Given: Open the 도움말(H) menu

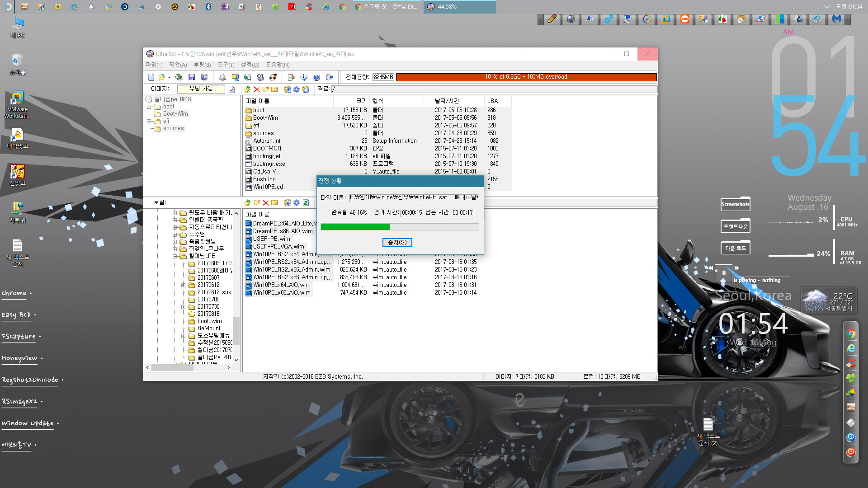Looking at the screenshot, I should click(278, 65).
